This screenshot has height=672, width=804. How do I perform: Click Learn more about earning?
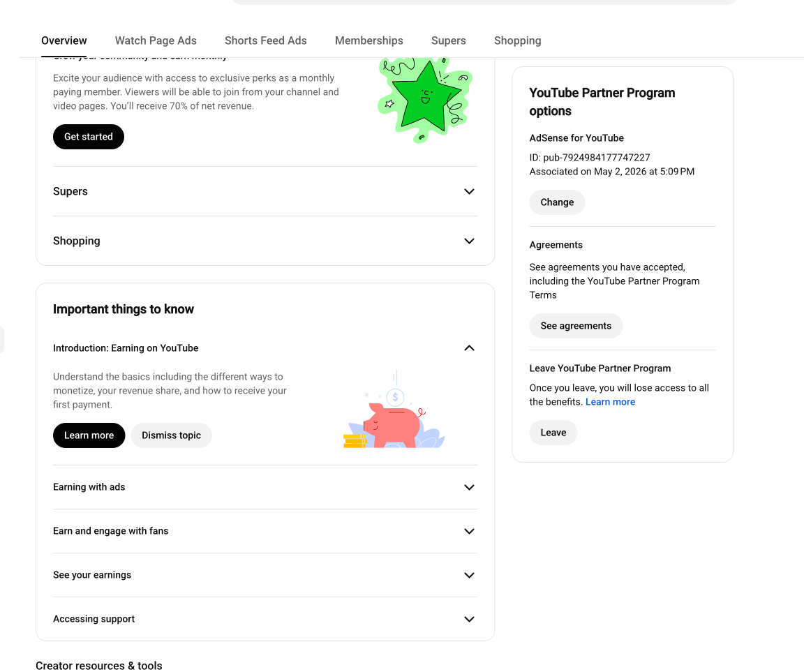pos(89,435)
